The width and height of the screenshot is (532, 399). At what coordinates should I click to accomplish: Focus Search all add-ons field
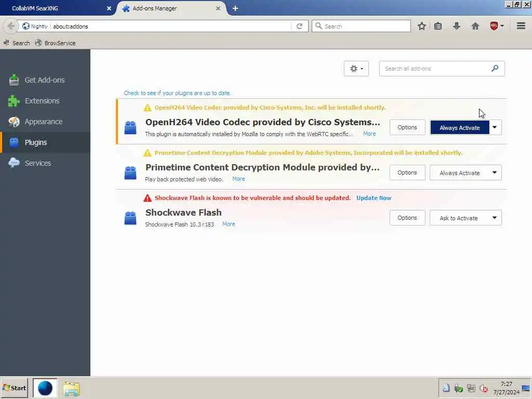pos(442,69)
